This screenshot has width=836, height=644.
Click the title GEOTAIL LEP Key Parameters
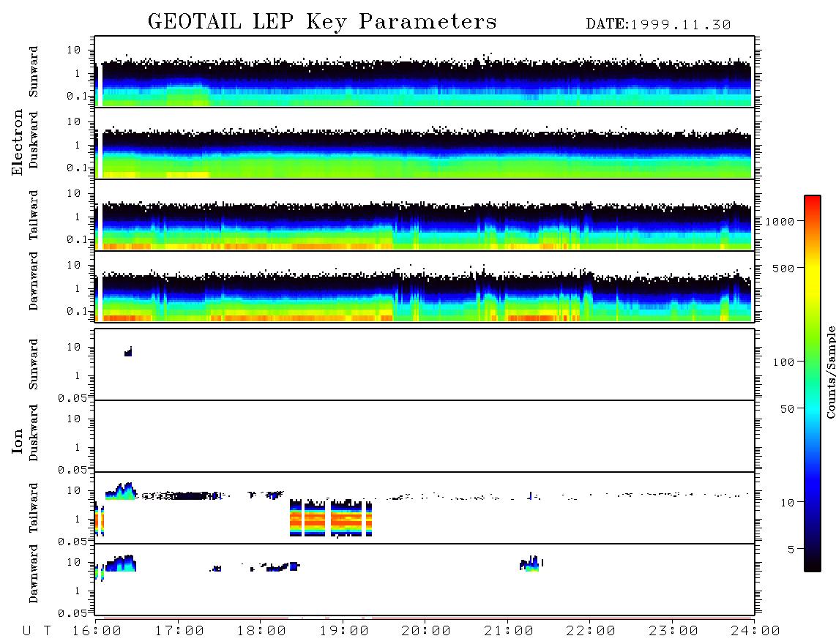point(322,22)
